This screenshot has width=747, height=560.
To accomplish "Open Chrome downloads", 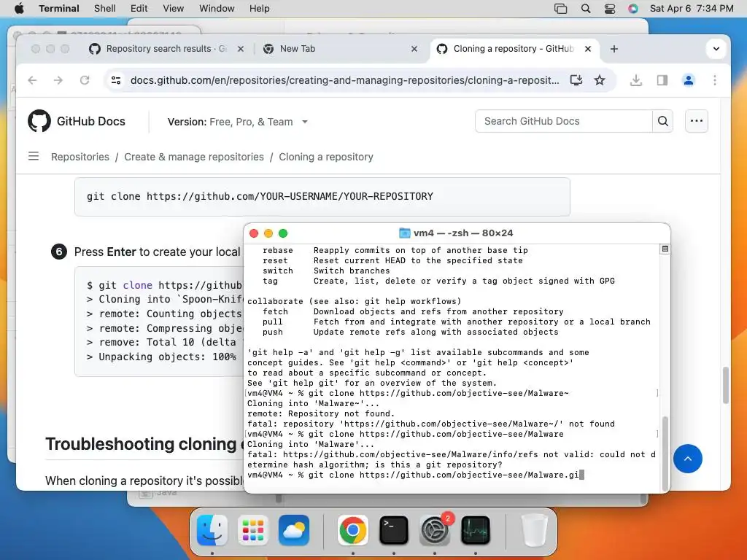I will click(x=635, y=80).
